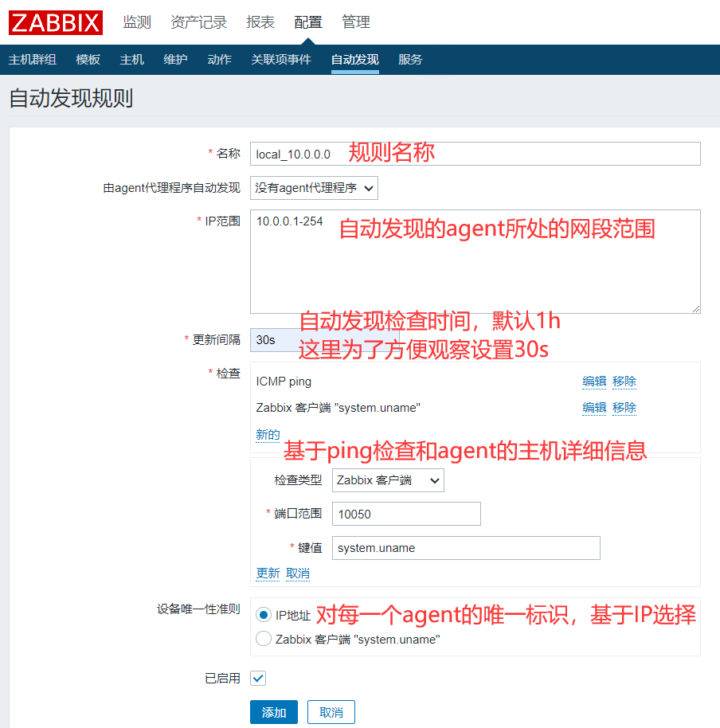Focus the 键值 field with system.uname
Image resolution: width=720 pixels, height=728 pixels.
coord(466,548)
